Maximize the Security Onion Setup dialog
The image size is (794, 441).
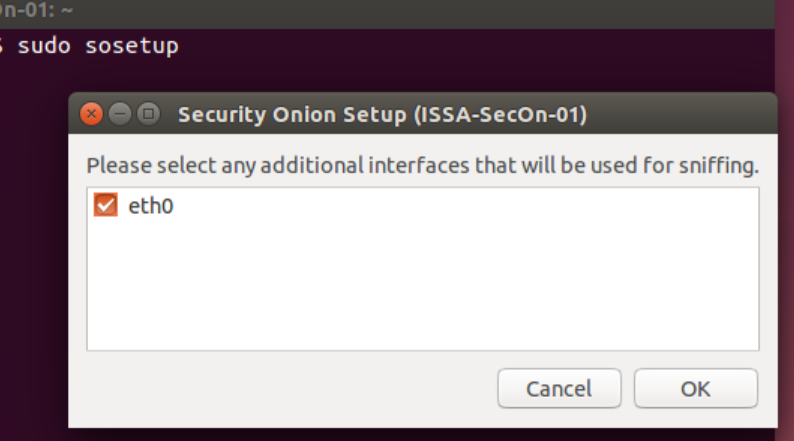point(148,114)
